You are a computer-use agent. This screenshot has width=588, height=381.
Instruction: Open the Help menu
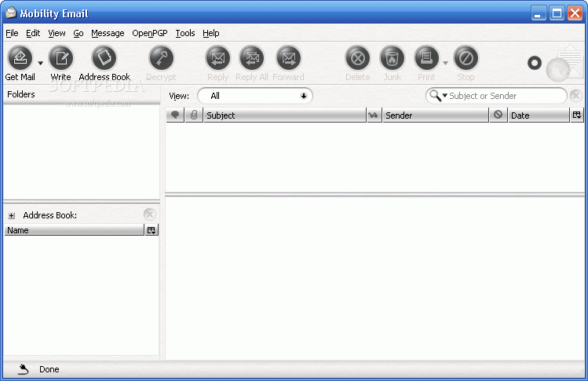[x=210, y=33]
